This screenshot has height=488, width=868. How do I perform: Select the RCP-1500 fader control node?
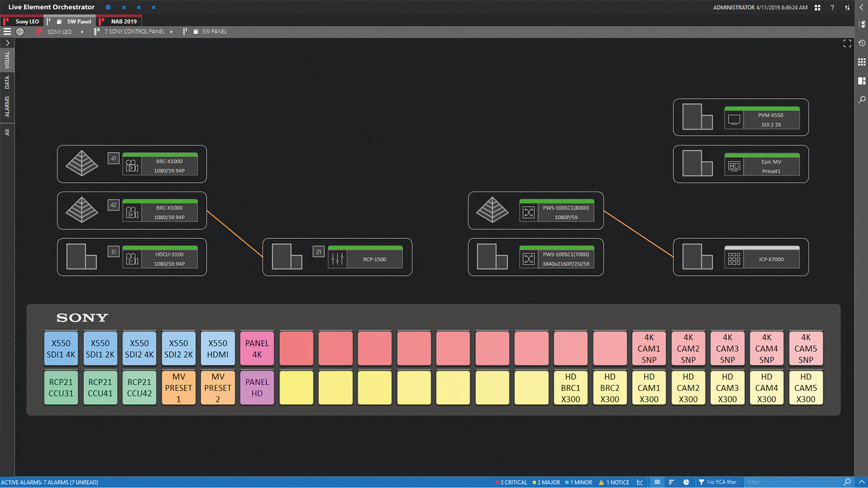pyautogui.click(x=365, y=257)
